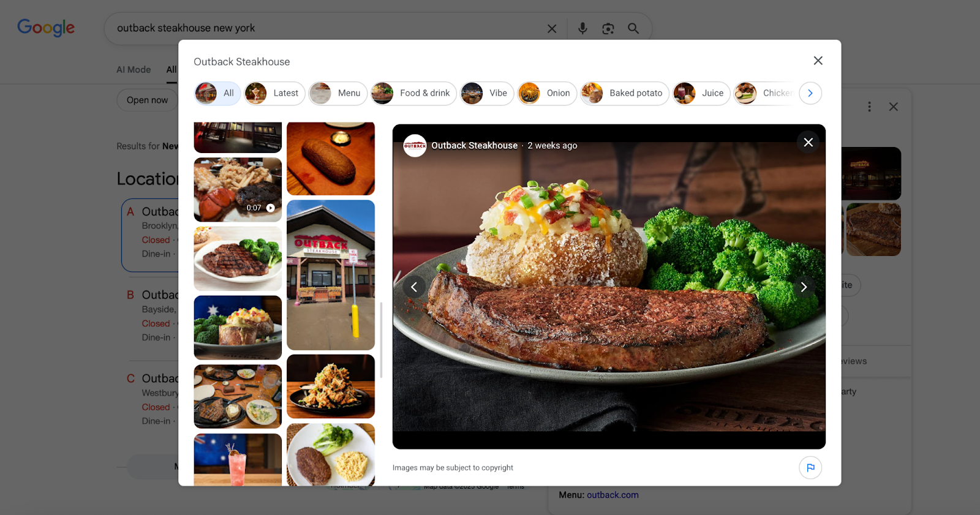This screenshot has width=980, height=515.
Task: Close the large photo viewer
Action: (809, 142)
